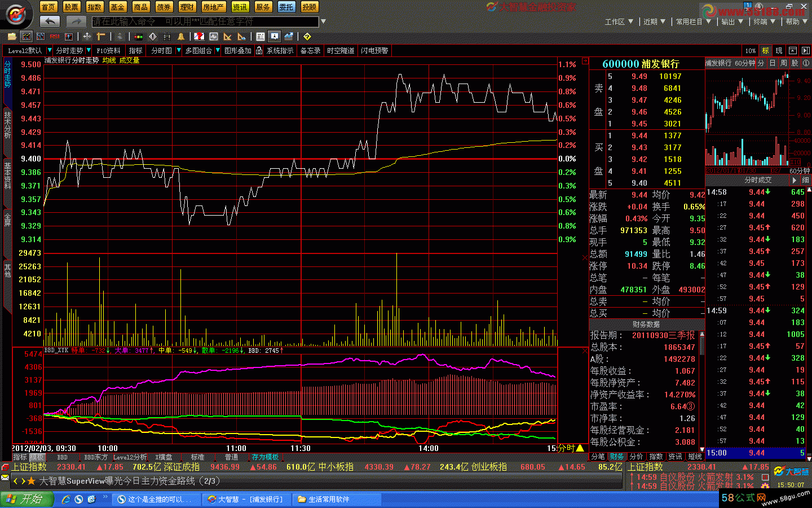This screenshot has height=508, width=812.
Task: Open the 帮助 dropdown menu
Action: tap(797, 21)
